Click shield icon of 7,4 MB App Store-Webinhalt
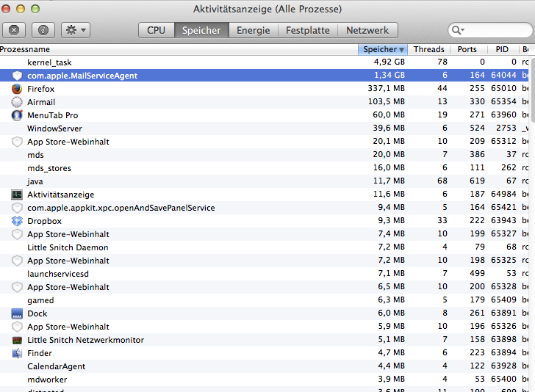Viewport: 535px width, 392px height. tap(17, 234)
